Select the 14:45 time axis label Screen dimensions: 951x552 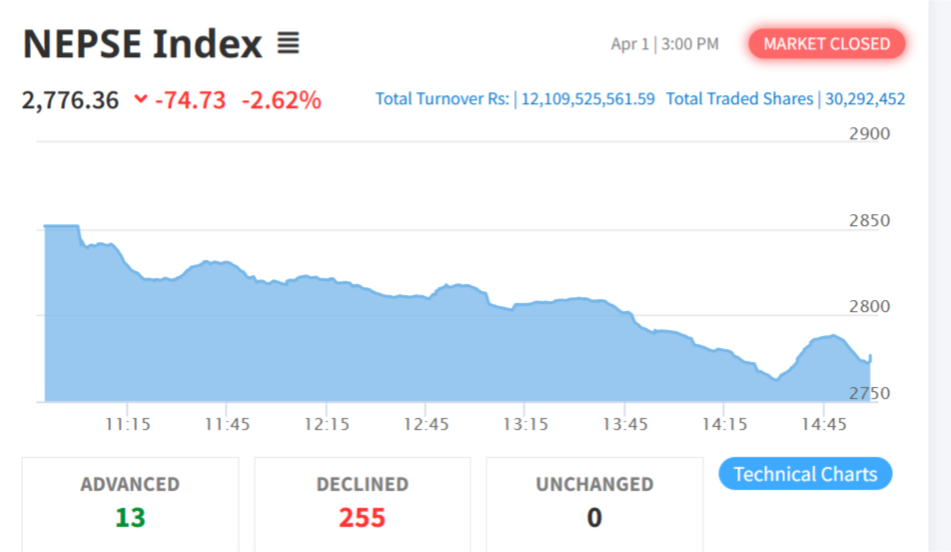(x=825, y=424)
